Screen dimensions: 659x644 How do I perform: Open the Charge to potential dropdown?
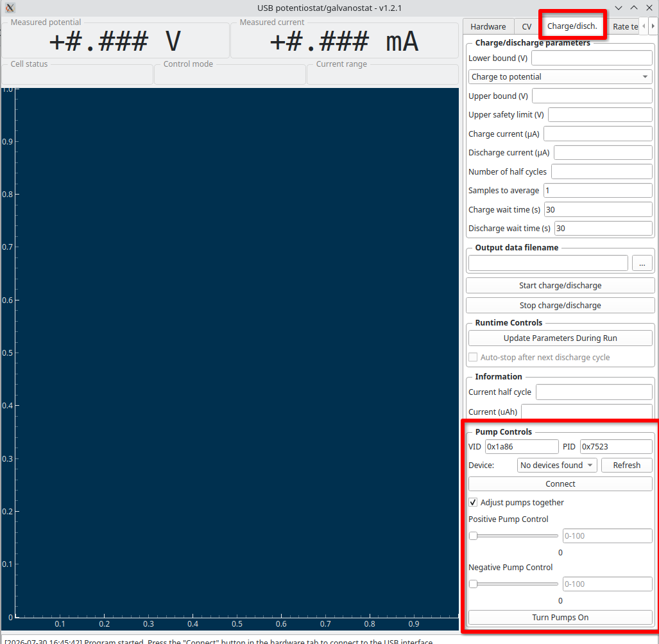click(560, 76)
